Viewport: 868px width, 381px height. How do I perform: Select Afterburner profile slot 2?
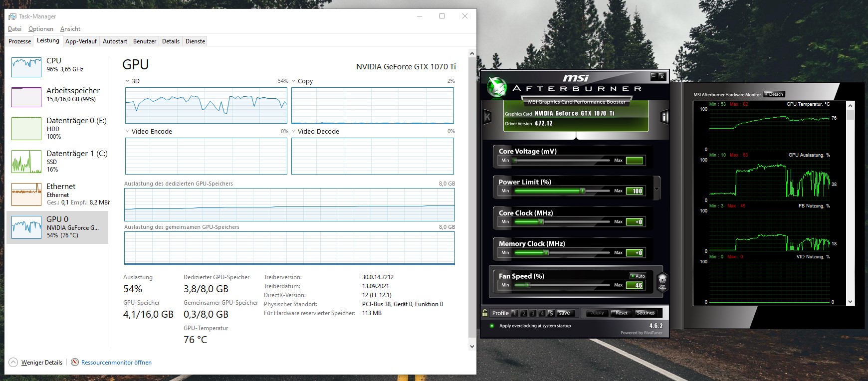(x=523, y=313)
